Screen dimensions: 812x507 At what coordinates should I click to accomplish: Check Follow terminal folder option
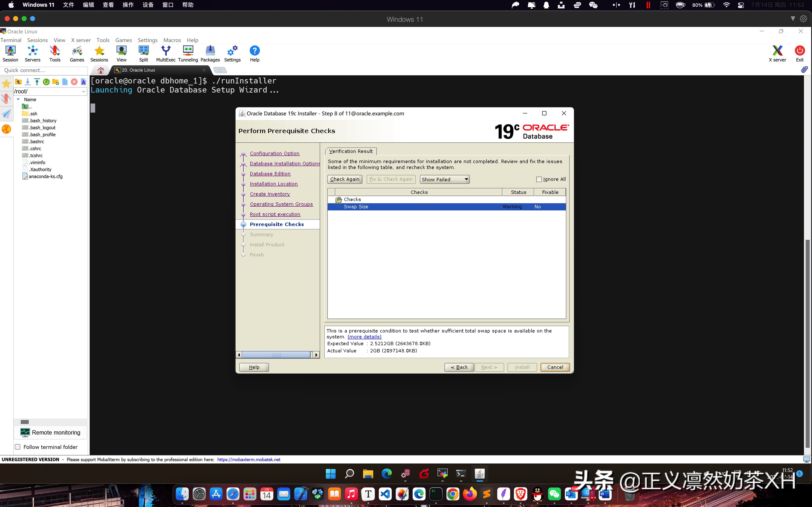(18, 446)
